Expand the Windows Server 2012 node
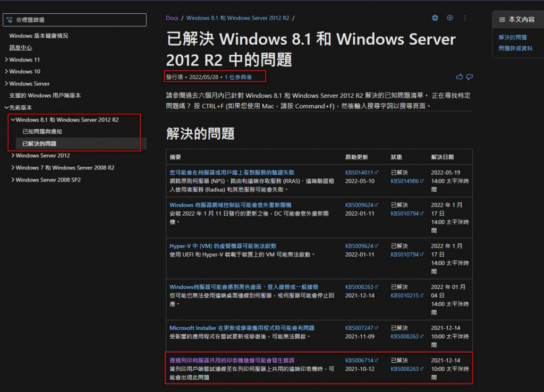The height and width of the screenshot is (392, 544). click(13, 156)
